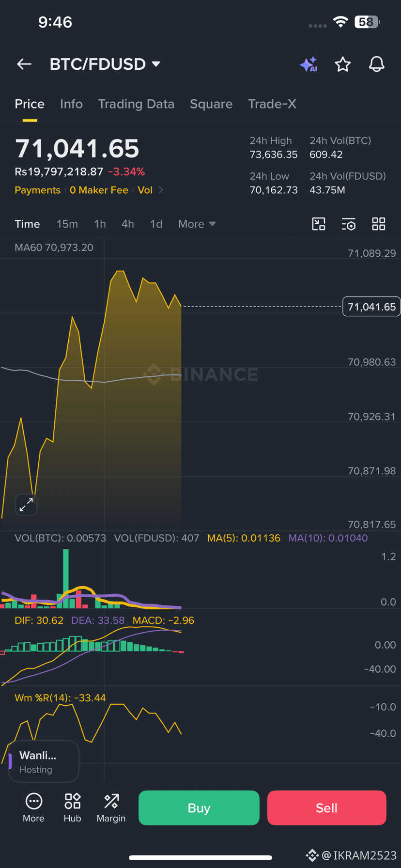Open price alerts bell icon
Image resolution: width=401 pixels, height=868 pixels.
377,64
